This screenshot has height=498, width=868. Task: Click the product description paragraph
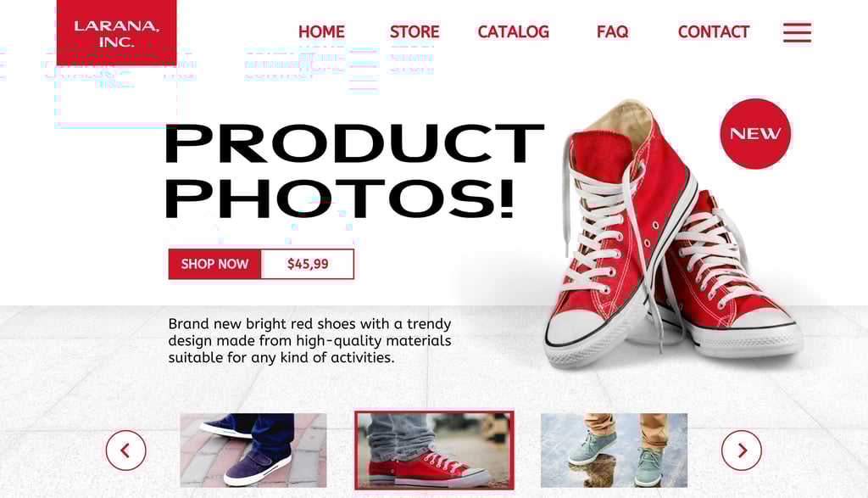click(x=309, y=341)
